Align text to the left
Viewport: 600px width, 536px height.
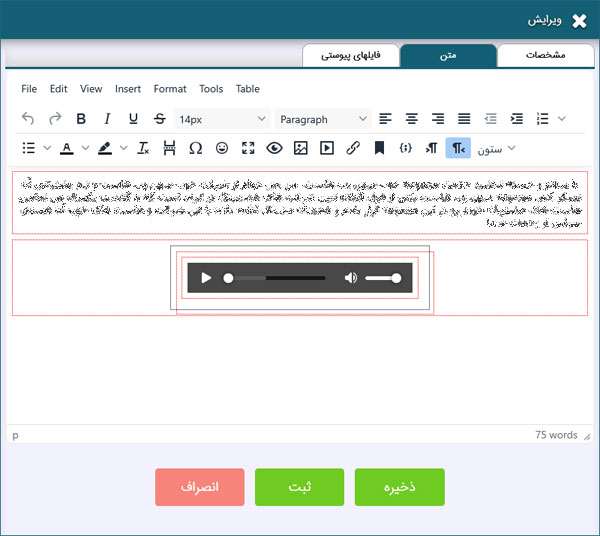coord(385,119)
